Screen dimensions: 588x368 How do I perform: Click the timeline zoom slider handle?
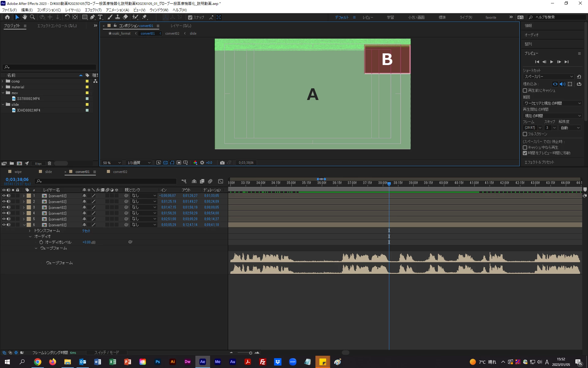[x=251, y=353]
